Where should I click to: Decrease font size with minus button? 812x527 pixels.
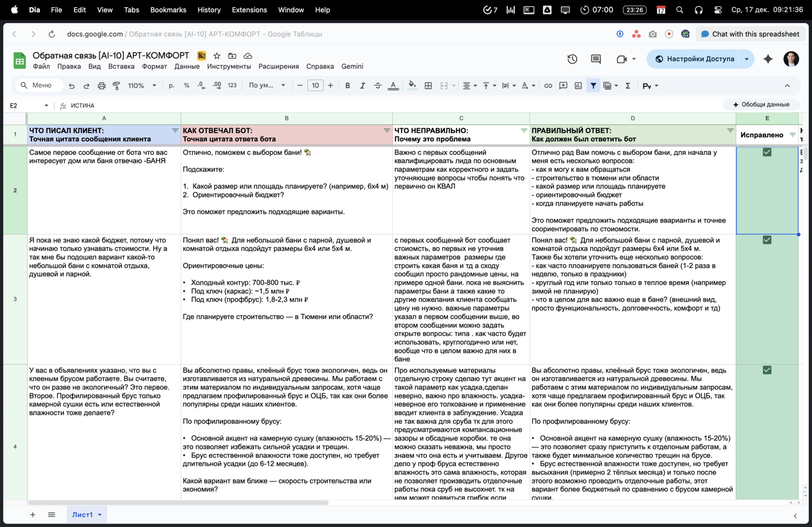(x=300, y=85)
